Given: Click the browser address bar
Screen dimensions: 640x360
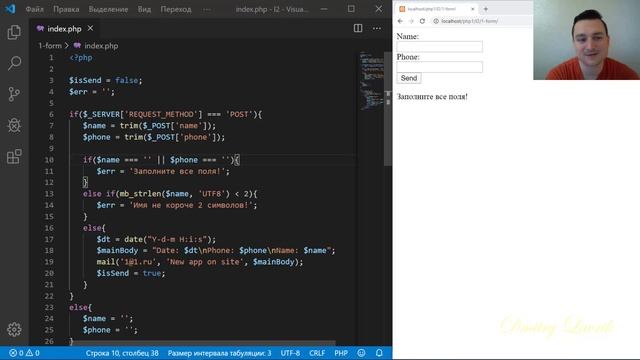Looking at the screenshot, I should 481,21.
